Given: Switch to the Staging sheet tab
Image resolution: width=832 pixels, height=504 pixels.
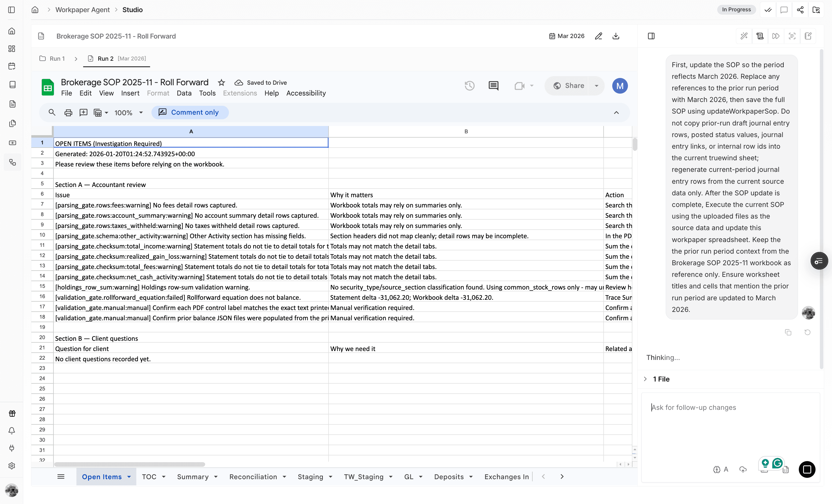Looking at the screenshot, I should pos(310,477).
